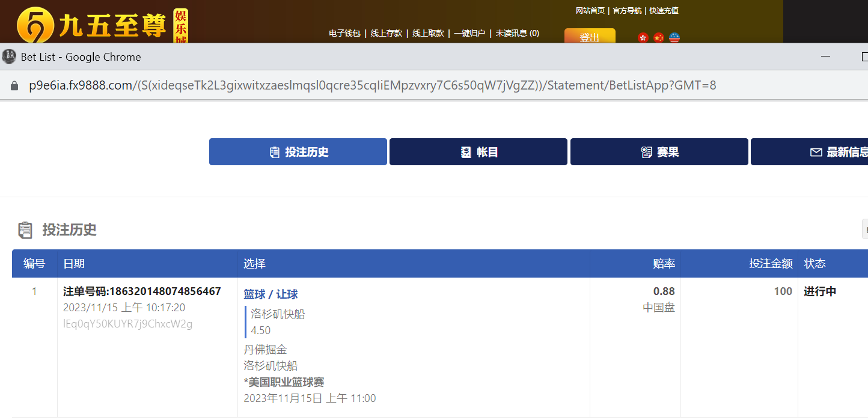The width and height of the screenshot is (868, 420).
Task: Switch to the 最新信息 tab
Action: pyautogui.click(x=809, y=152)
